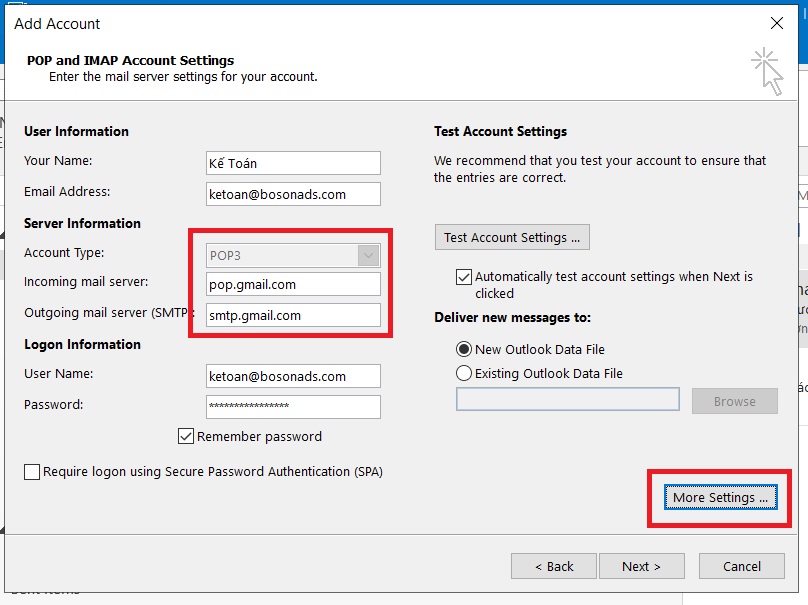Click the Password input field
This screenshot has width=808, height=605.
coord(293,407)
